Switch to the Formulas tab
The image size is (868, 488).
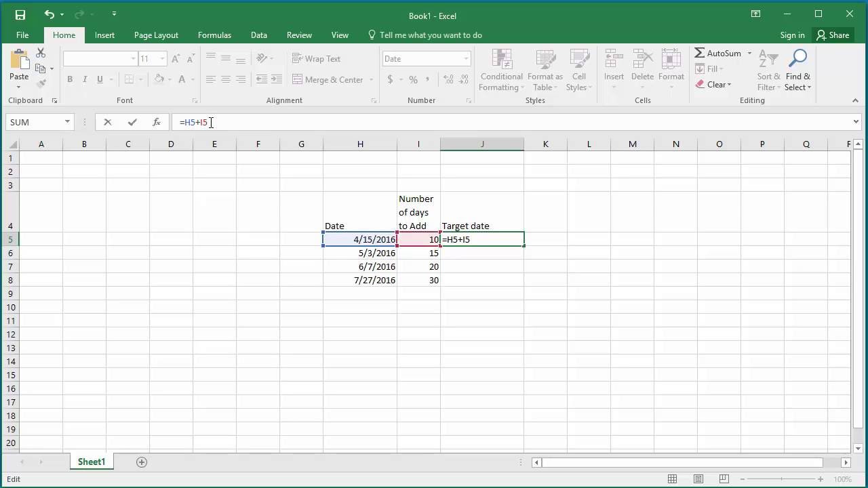tap(214, 35)
